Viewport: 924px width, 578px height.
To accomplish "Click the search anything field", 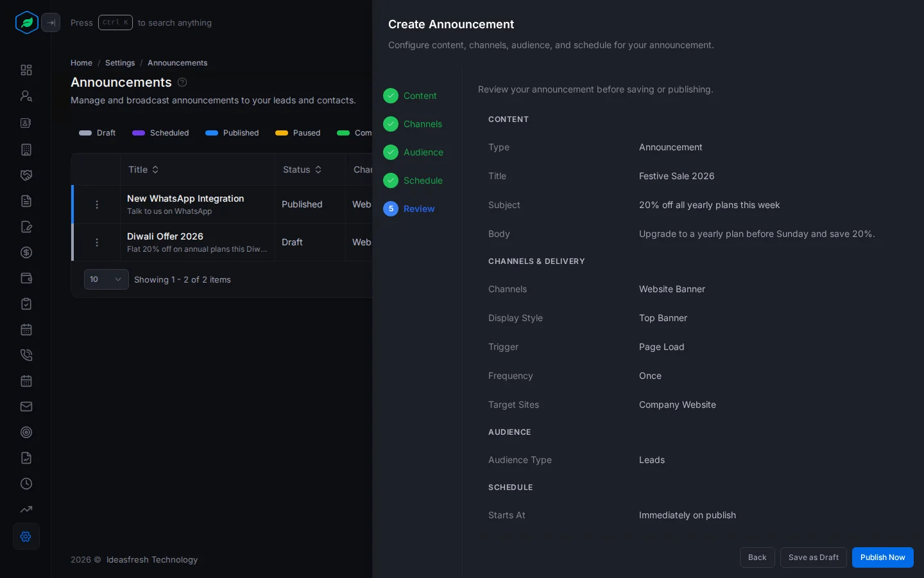I will pos(141,22).
